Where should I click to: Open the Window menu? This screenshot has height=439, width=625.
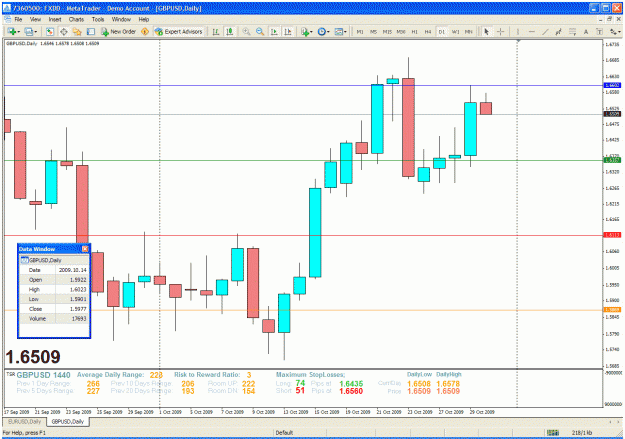(121, 19)
